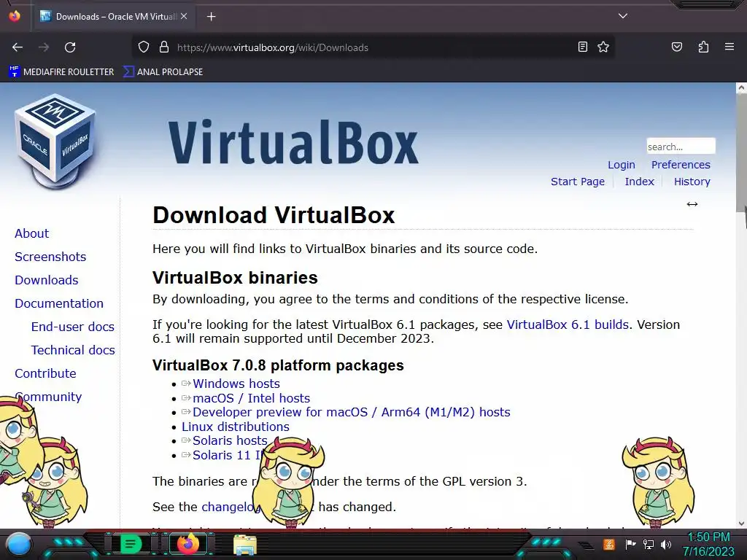Viewport: 747px width, 560px height.
Task: Click the page vertical scrollbar thumb
Action: [741, 152]
